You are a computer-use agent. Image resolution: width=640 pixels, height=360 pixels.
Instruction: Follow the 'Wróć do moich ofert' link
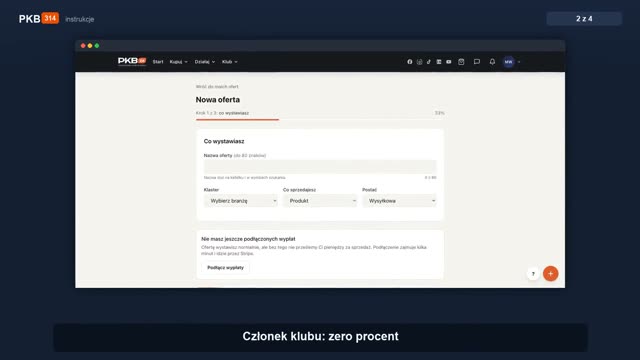point(217,87)
